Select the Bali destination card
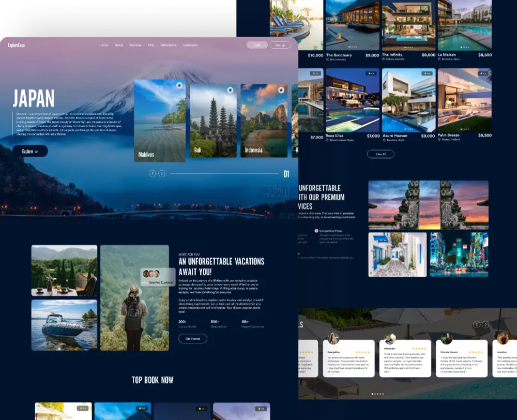Image resolution: width=517 pixels, height=420 pixels. pyautogui.click(x=214, y=121)
